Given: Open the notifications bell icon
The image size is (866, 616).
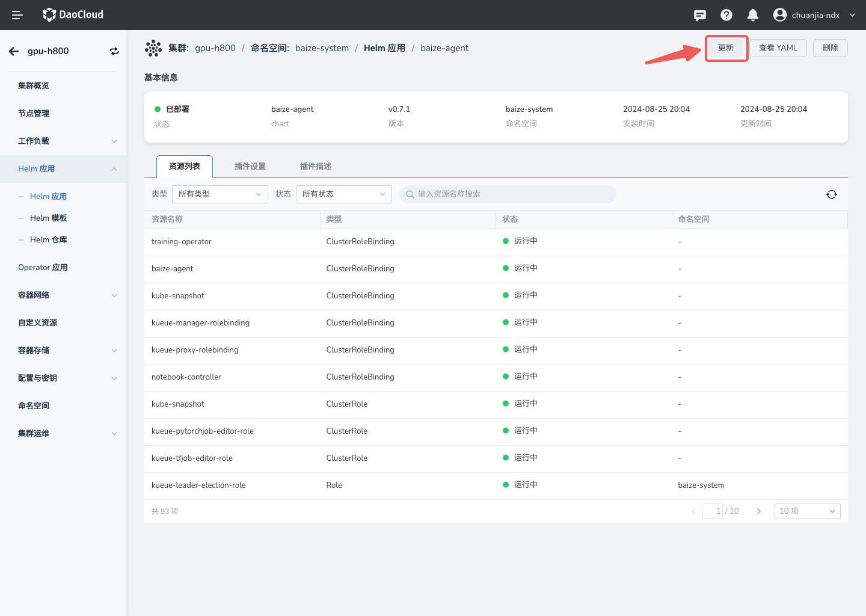Looking at the screenshot, I should (x=753, y=15).
